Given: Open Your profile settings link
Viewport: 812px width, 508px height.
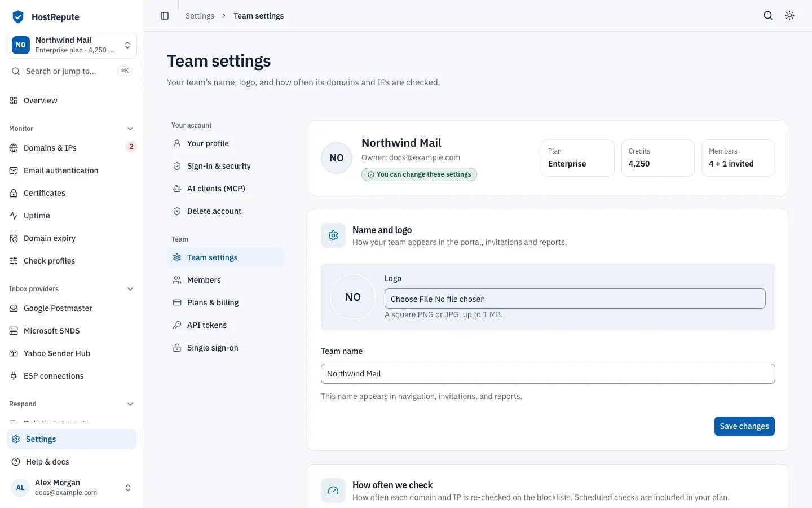Looking at the screenshot, I should pyautogui.click(x=226, y=143).
